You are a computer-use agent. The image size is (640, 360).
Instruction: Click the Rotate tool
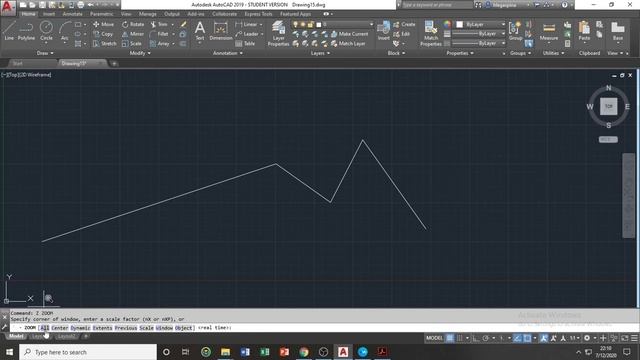[x=133, y=24]
